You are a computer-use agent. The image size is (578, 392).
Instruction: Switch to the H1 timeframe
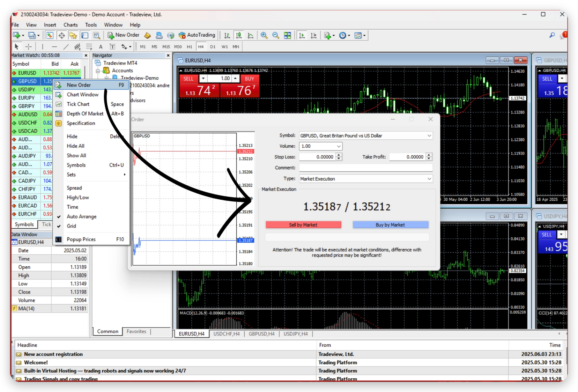click(x=190, y=46)
